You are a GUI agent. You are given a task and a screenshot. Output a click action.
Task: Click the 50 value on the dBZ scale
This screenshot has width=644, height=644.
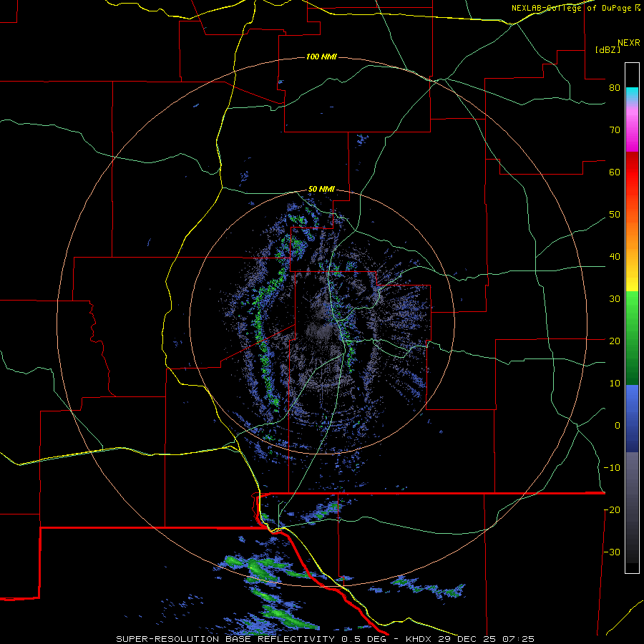pos(615,215)
